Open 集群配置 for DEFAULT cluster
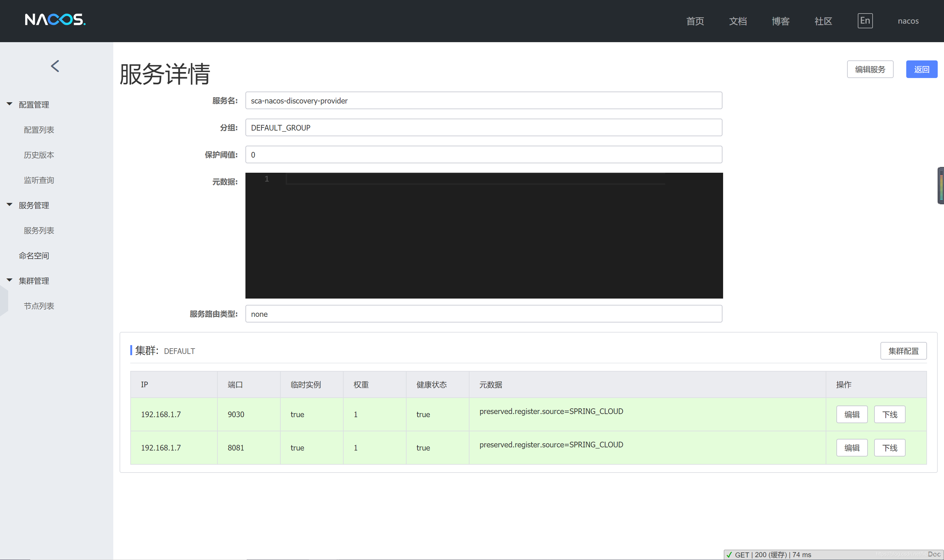Viewport: 944px width, 560px height. coord(903,351)
